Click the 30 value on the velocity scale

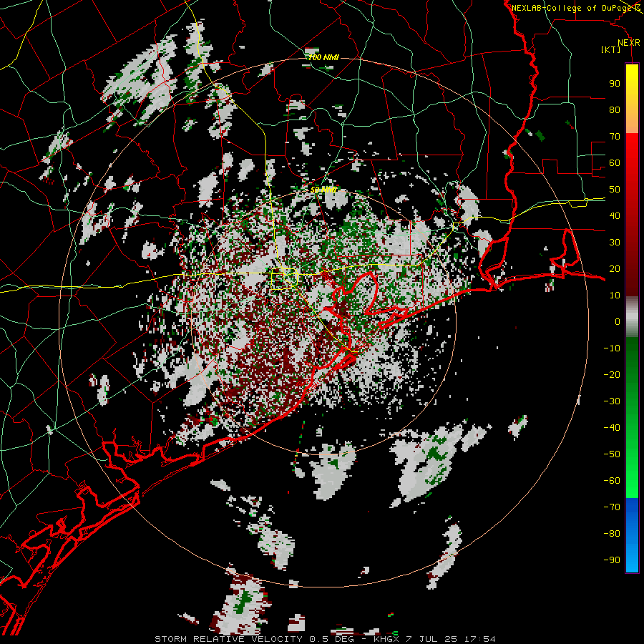tap(615, 243)
